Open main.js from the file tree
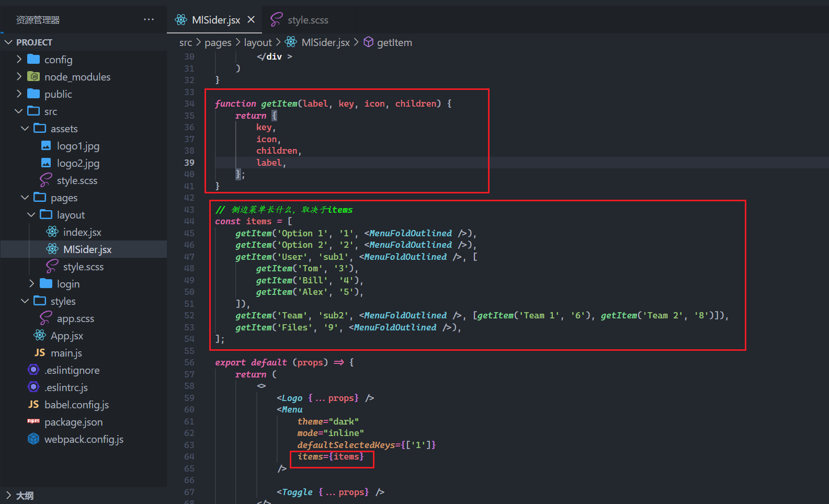Screen dimensions: 829x504 click(x=66, y=353)
